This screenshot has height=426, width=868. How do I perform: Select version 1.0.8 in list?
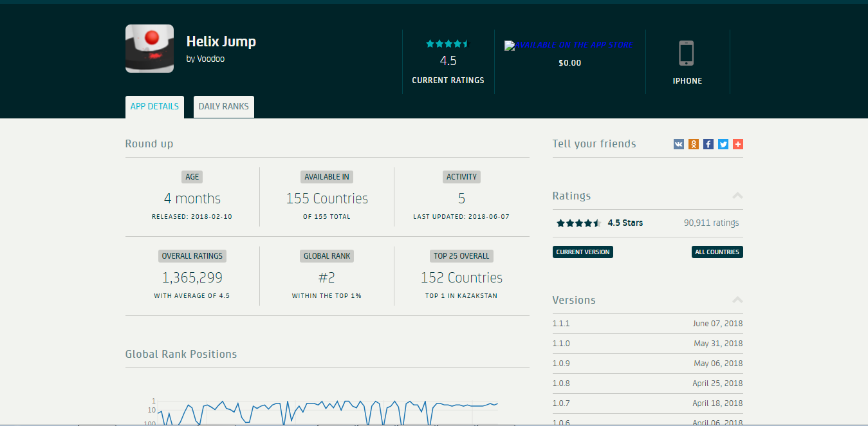[561, 384]
